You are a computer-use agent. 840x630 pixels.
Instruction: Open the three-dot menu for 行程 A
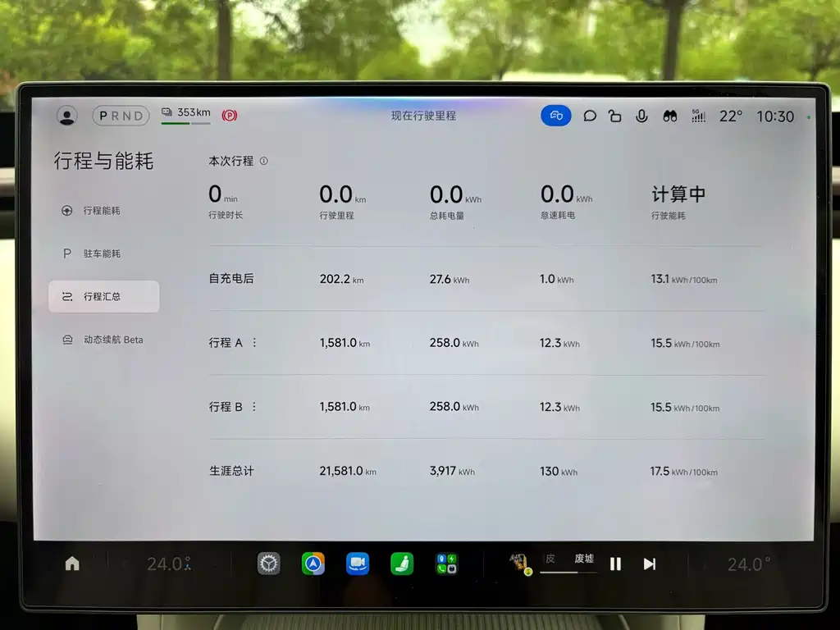(x=254, y=342)
